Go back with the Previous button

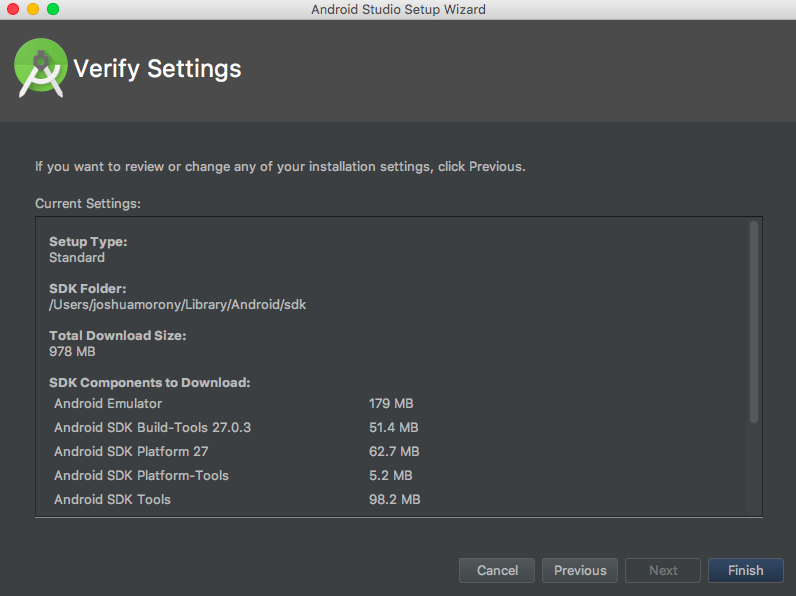[580, 571]
